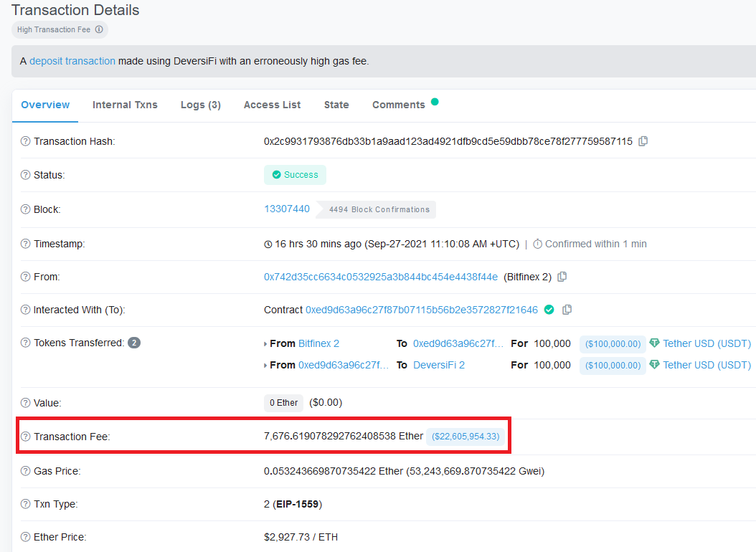Click the ($22,605,954.33) fee badge
756x552 pixels.
[466, 437]
